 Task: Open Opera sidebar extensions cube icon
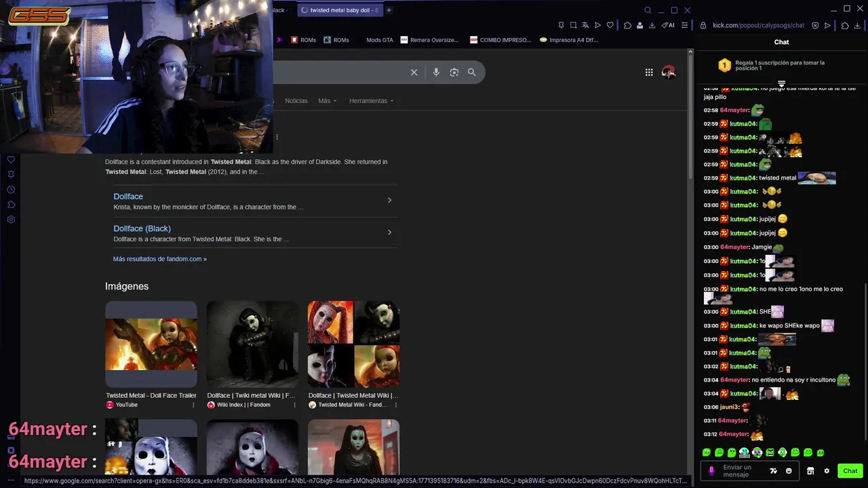click(11, 205)
